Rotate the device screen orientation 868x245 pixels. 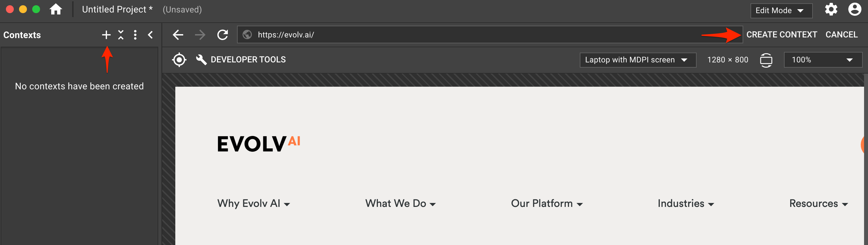click(x=766, y=60)
